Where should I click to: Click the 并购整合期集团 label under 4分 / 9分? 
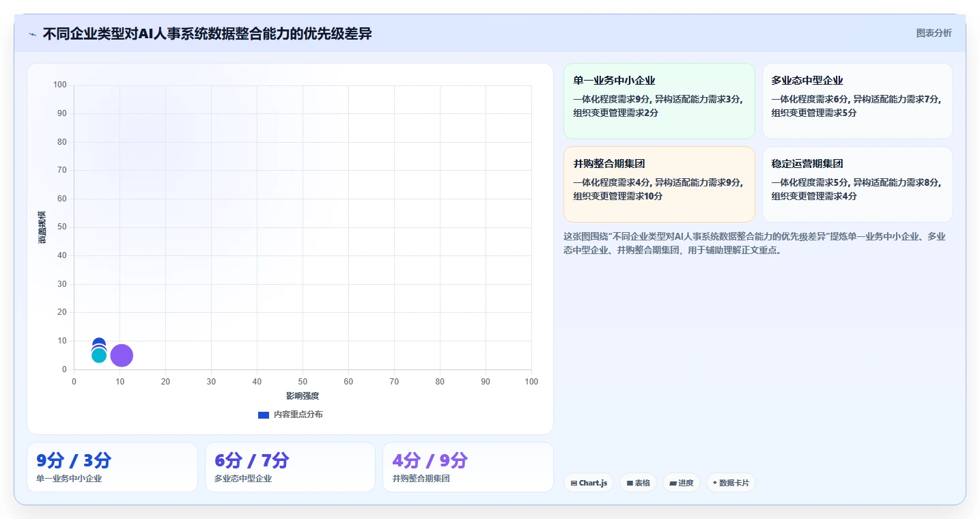(421, 479)
